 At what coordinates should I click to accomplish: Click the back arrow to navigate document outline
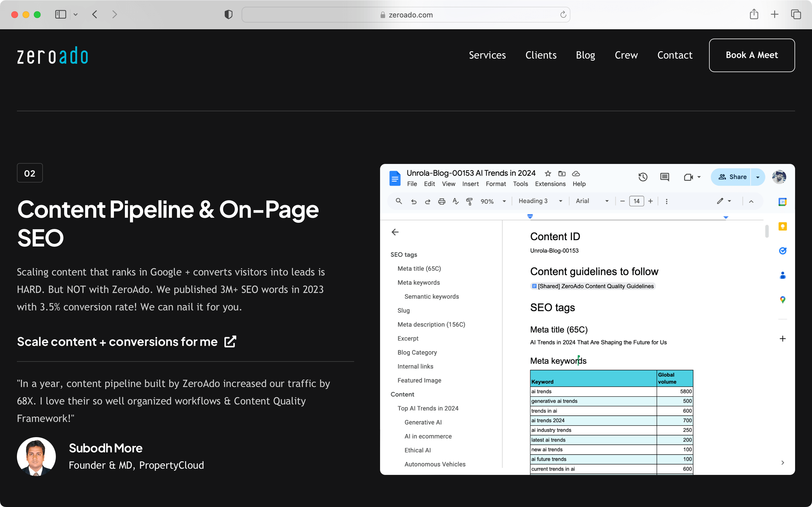coord(395,232)
